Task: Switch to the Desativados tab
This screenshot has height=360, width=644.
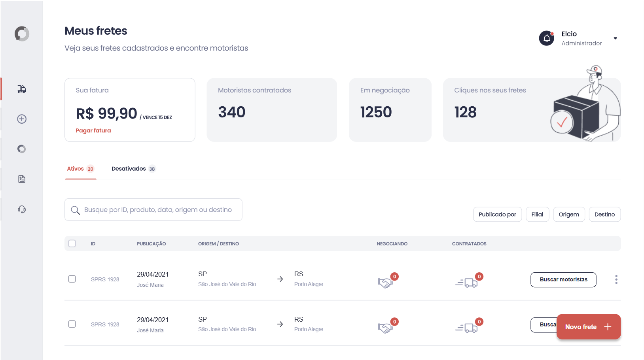Action: point(133,169)
